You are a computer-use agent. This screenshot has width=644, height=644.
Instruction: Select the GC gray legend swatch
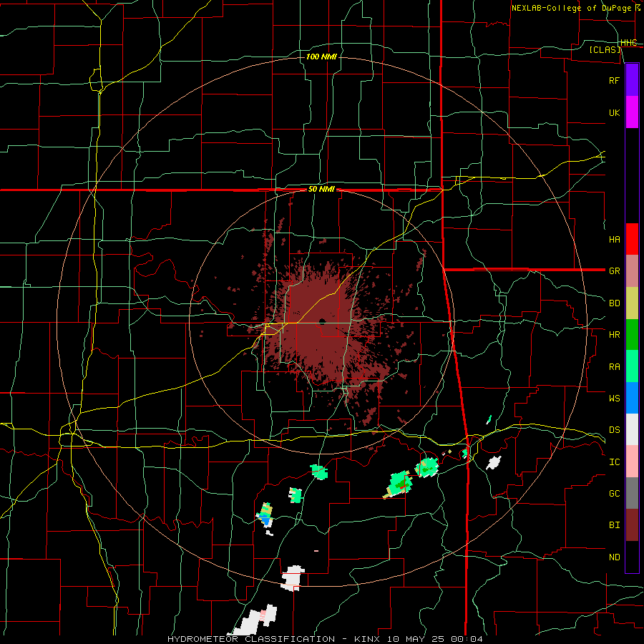pyautogui.click(x=632, y=493)
